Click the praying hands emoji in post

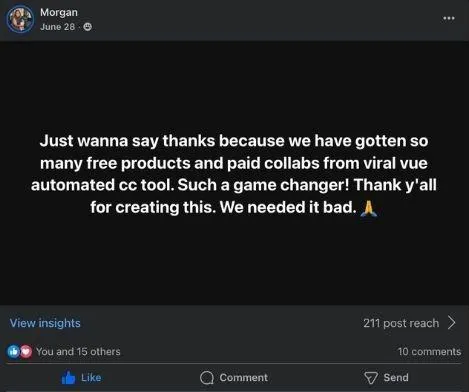click(x=369, y=208)
